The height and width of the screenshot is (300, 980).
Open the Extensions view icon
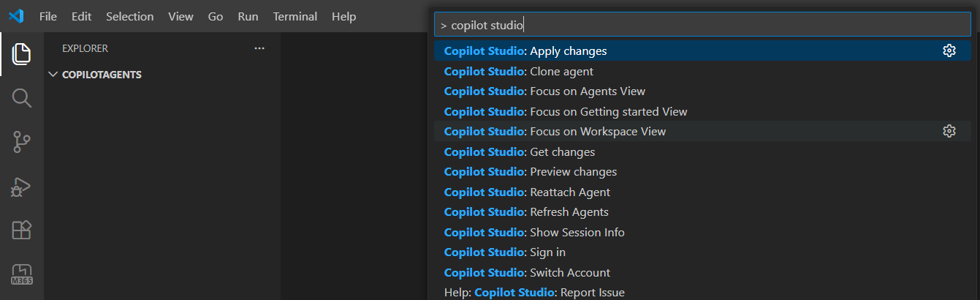tap(22, 230)
